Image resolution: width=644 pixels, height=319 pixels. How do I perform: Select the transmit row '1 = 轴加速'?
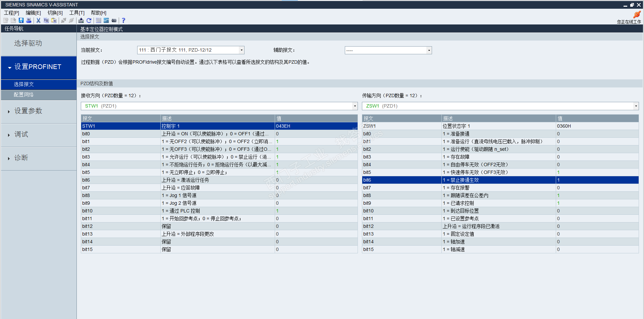coord(500,242)
